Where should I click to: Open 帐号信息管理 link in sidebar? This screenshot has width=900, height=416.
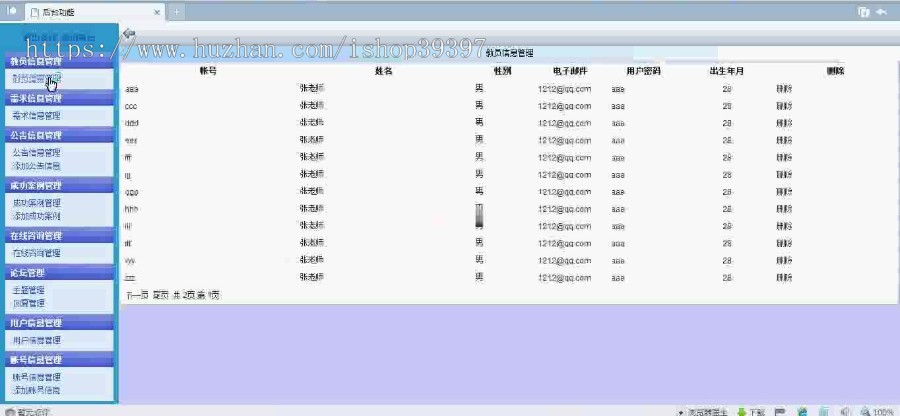[x=36, y=377]
